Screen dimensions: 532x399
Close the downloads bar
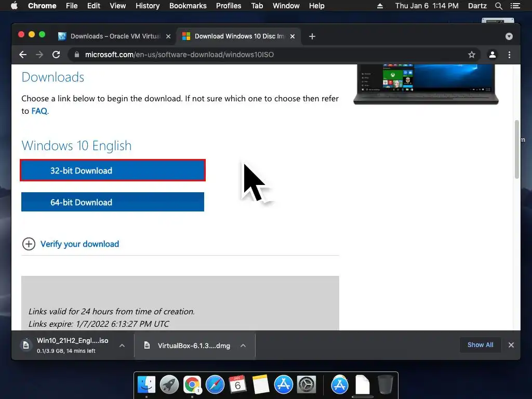(x=511, y=345)
